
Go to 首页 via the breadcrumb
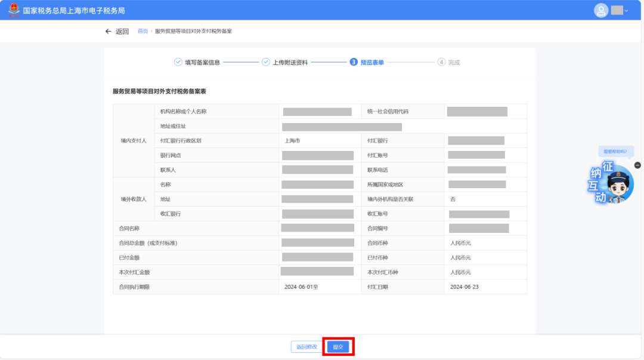tap(143, 30)
